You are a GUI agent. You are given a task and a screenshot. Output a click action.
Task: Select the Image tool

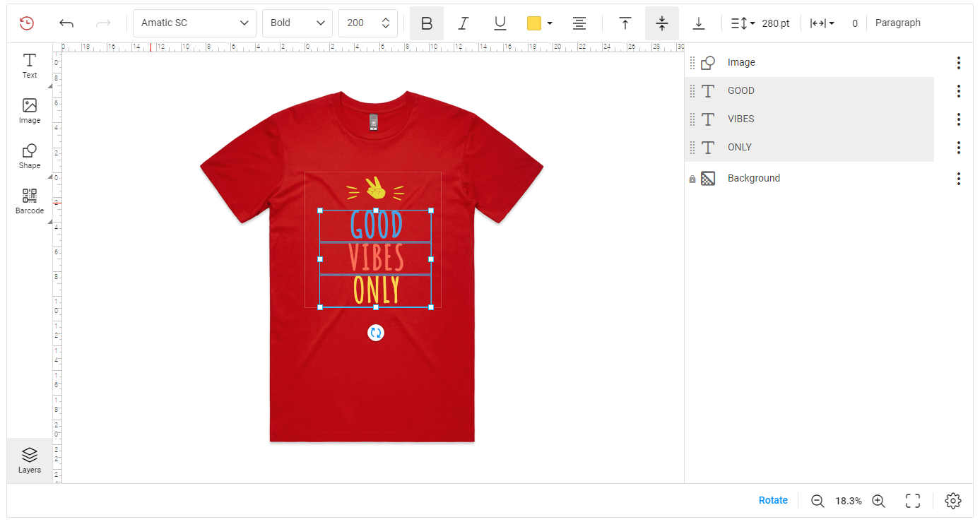(x=30, y=111)
